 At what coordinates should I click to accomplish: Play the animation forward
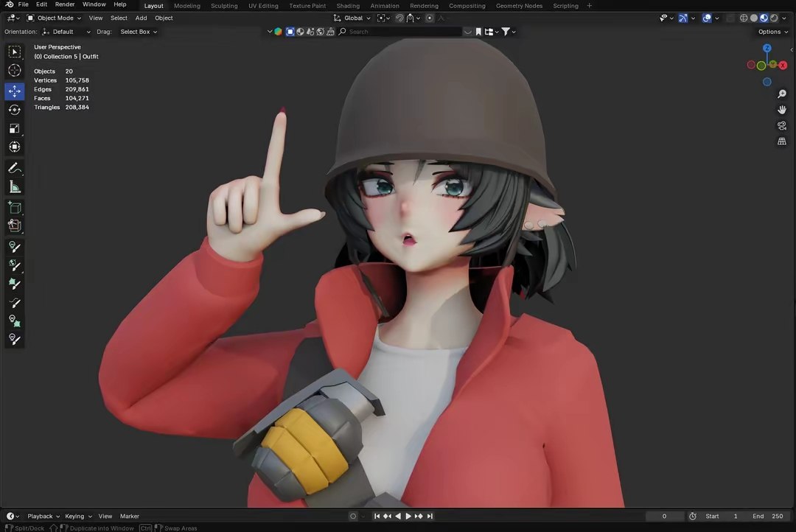(x=408, y=516)
